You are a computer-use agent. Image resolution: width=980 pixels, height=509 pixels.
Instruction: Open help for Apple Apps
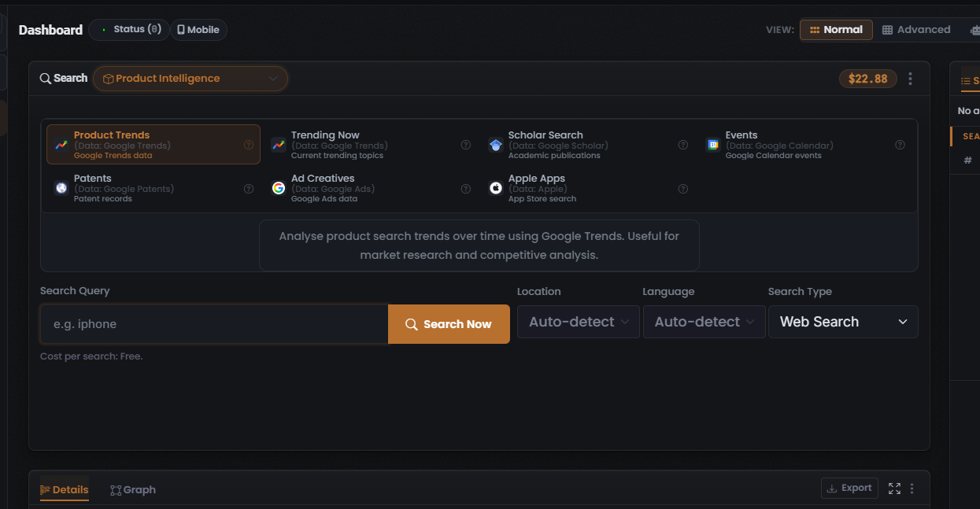pyautogui.click(x=683, y=189)
